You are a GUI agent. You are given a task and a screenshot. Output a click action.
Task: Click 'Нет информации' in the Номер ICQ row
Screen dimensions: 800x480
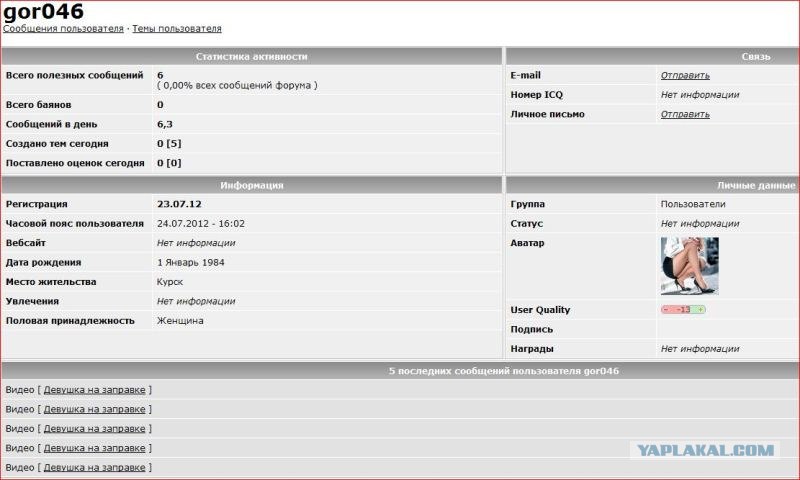[x=700, y=95]
